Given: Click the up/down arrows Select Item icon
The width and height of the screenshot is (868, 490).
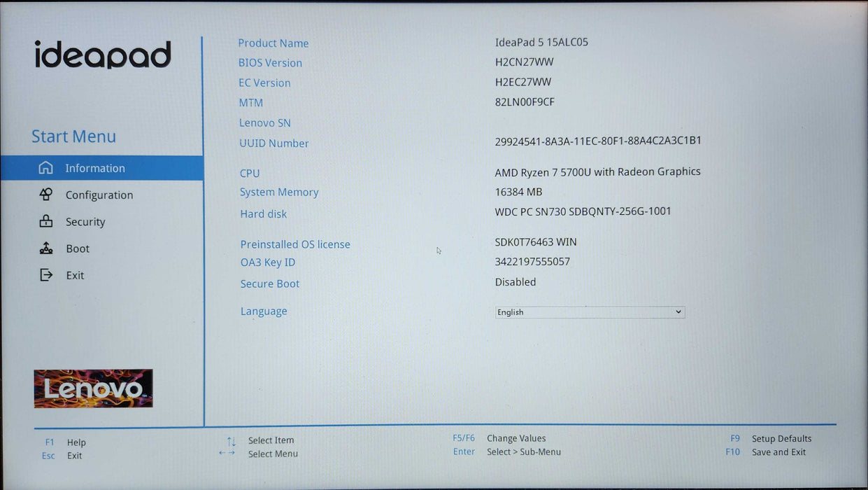Looking at the screenshot, I should (x=231, y=441).
